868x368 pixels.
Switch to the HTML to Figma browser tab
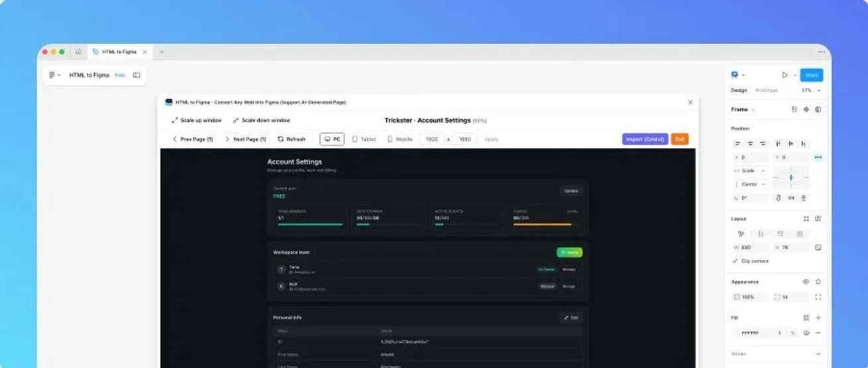pos(121,52)
